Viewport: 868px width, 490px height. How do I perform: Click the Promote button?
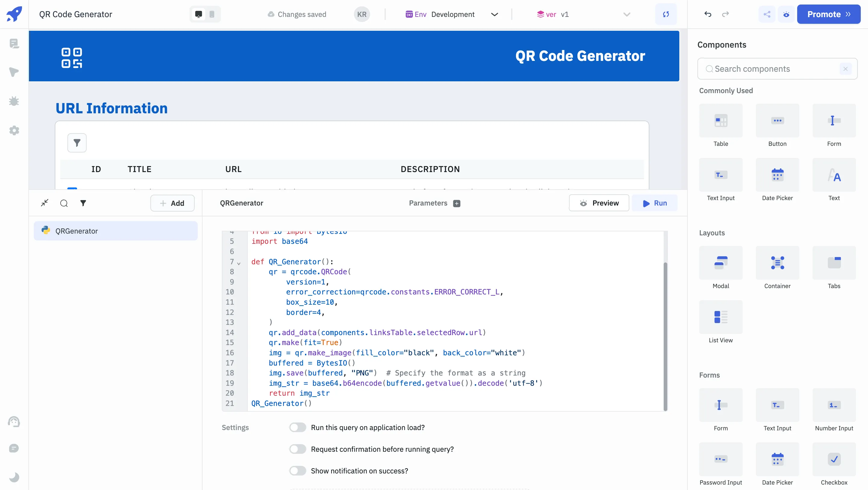click(x=828, y=14)
